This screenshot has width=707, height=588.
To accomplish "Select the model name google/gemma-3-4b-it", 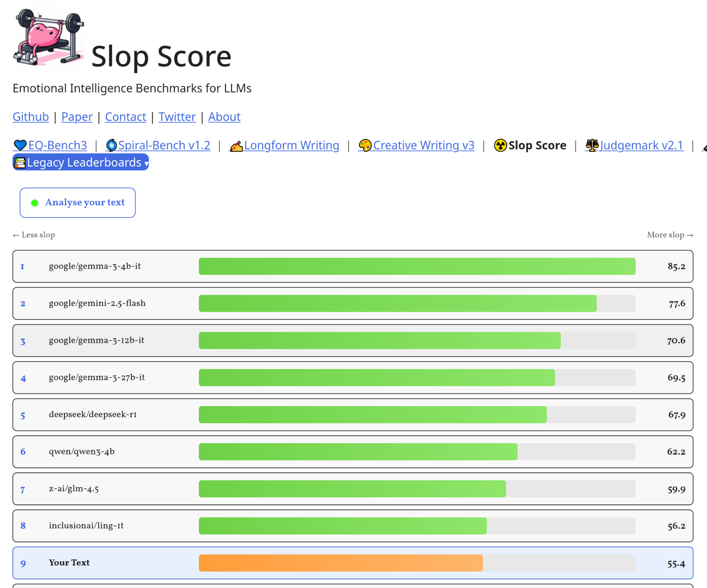I will (x=95, y=266).
